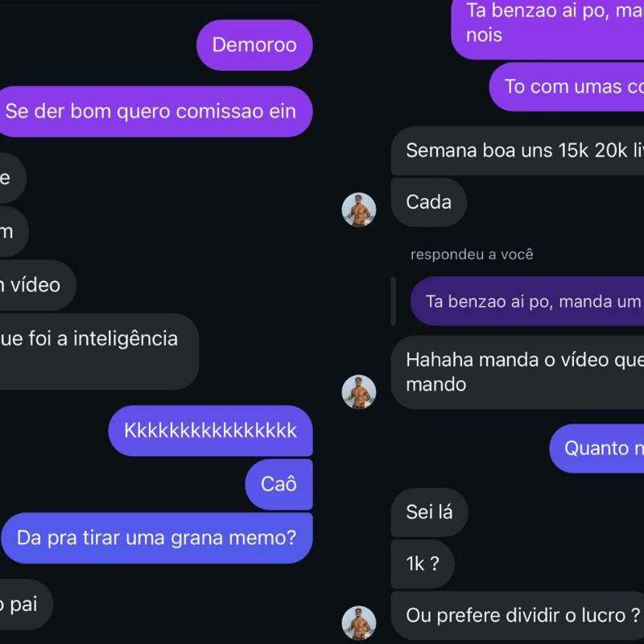
Task: Tap the "respondeu a você" label
Action: pos(472,254)
